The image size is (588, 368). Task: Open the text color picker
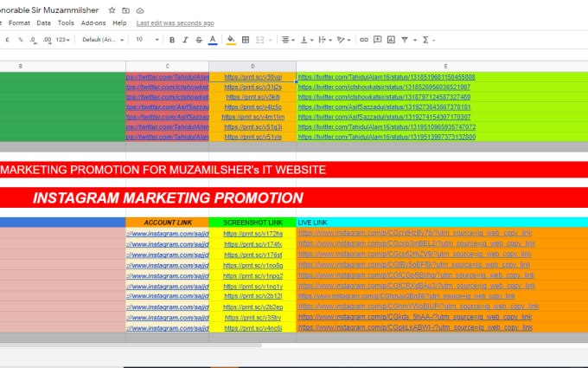[213, 40]
